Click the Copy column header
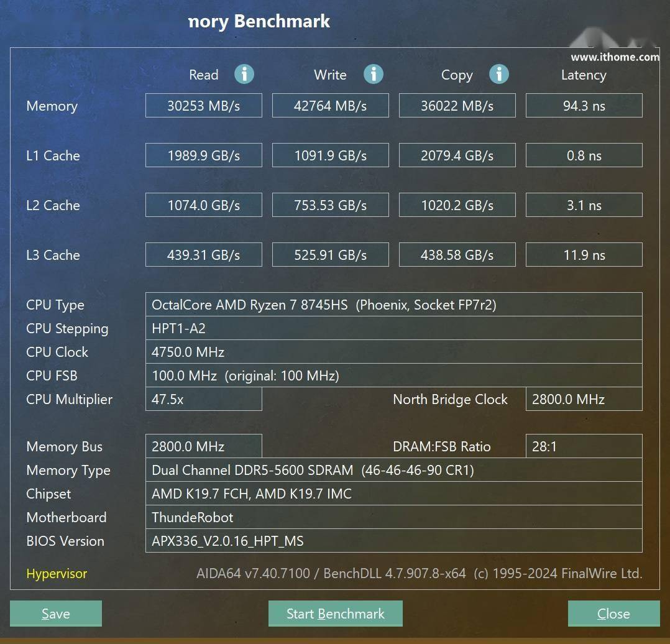This screenshot has height=644, width=670. tap(457, 75)
